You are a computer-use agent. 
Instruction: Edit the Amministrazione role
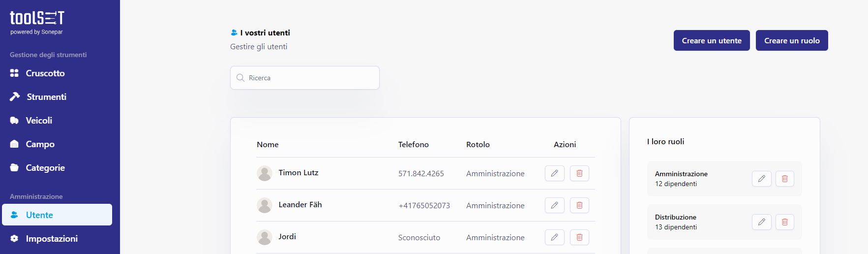pos(761,179)
